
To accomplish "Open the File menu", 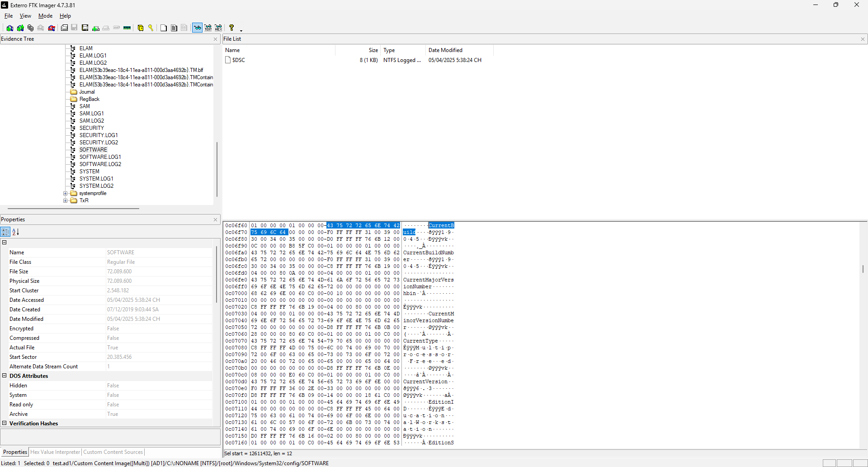I will tap(9, 16).
